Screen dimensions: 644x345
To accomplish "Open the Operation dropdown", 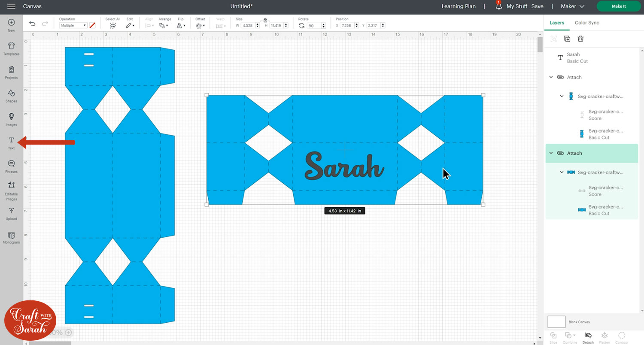I will pos(73,26).
